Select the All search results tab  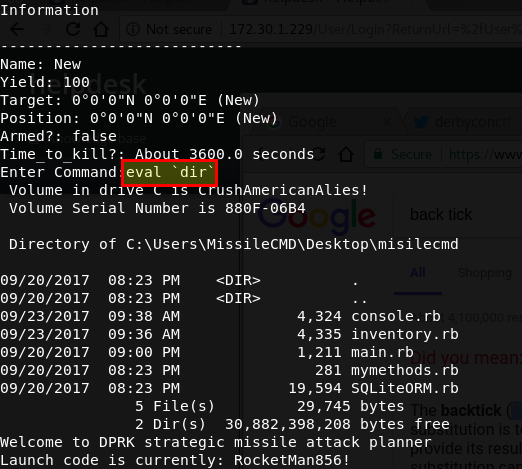tap(418, 273)
